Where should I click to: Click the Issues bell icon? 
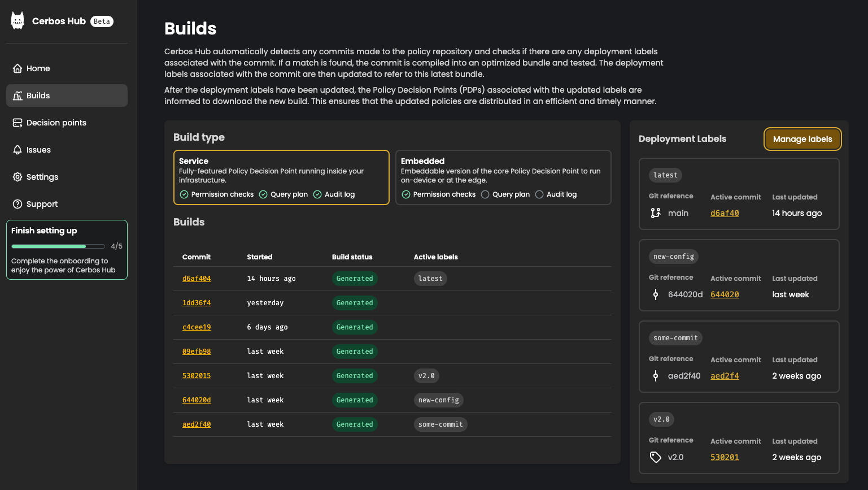click(18, 150)
